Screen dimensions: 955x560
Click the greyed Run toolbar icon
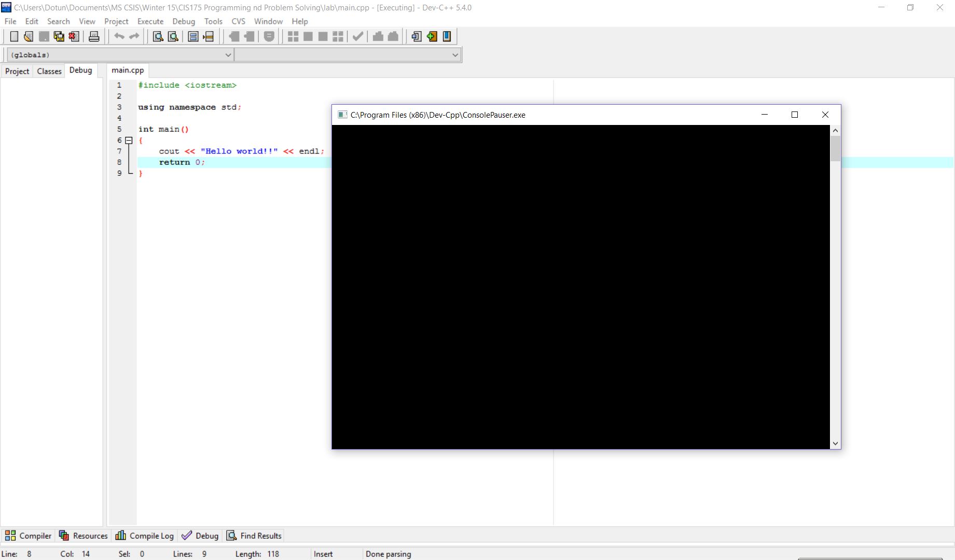coord(308,36)
